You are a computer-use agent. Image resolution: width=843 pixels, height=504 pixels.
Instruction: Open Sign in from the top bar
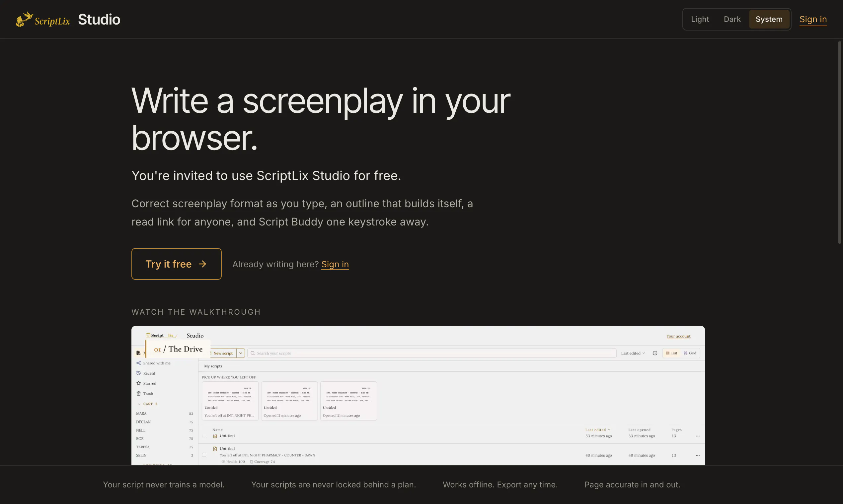point(813,19)
